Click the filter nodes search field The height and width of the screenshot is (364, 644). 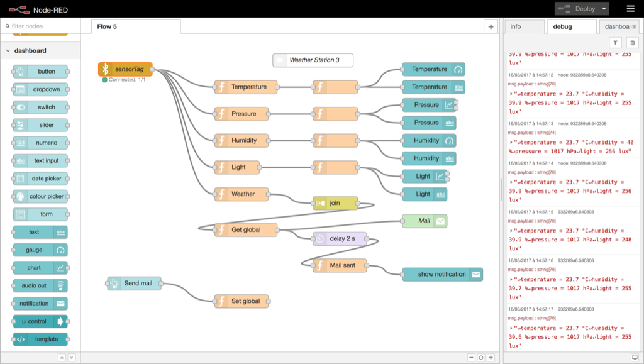click(x=43, y=26)
